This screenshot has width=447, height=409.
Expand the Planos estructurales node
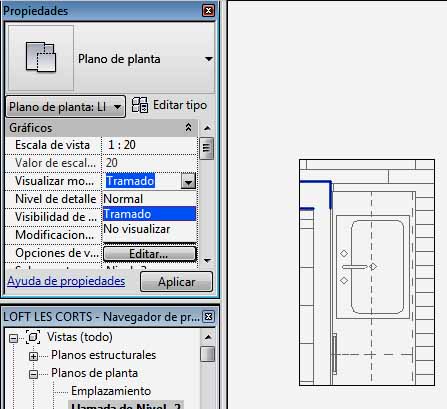(33, 356)
